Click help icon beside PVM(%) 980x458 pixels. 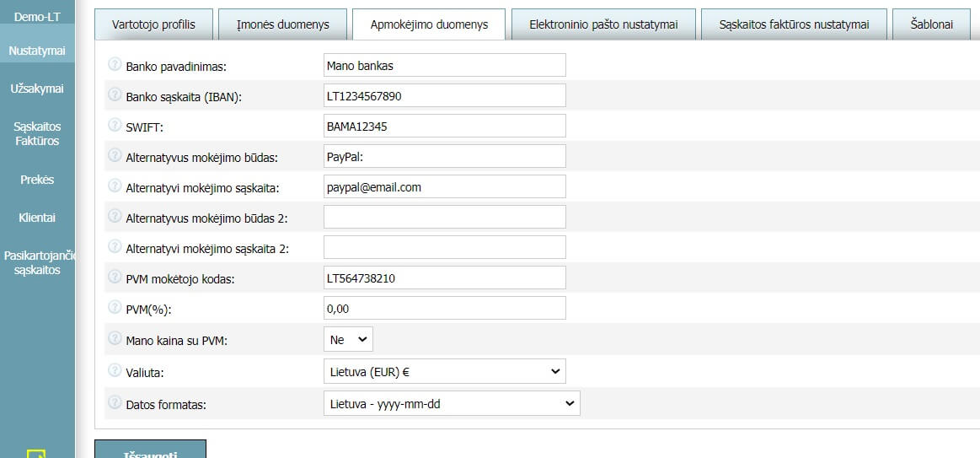pos(115,307)
